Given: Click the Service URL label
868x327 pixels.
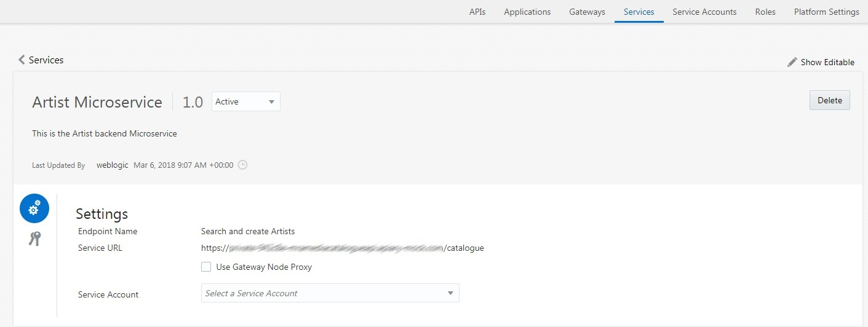Looking at the screenshot, I should [x=100, y=248].
